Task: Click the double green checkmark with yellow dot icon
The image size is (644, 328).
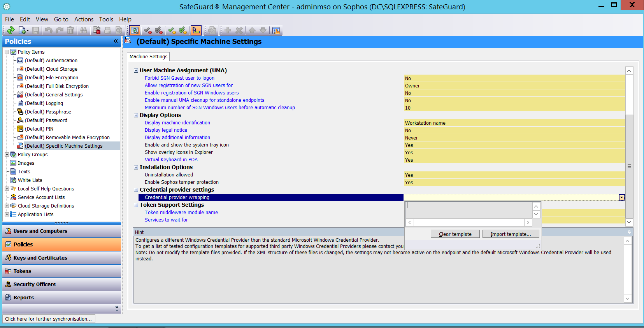Action: 183,30
